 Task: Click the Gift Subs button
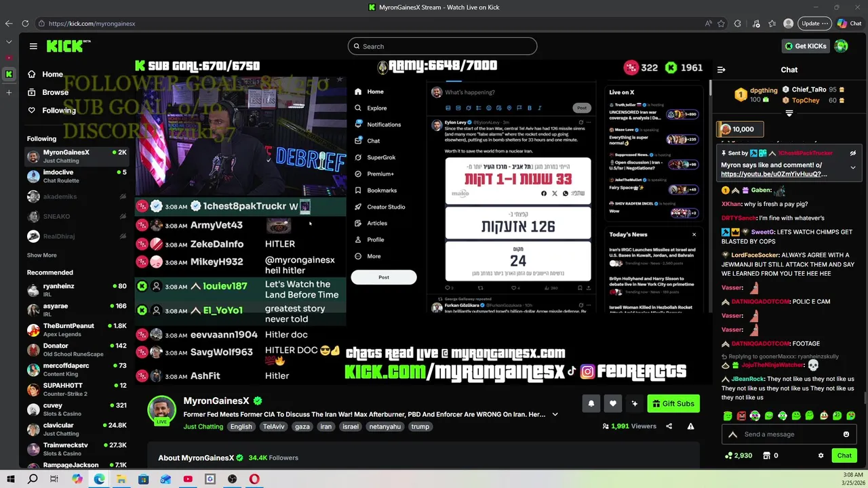[x=673, y=403]
